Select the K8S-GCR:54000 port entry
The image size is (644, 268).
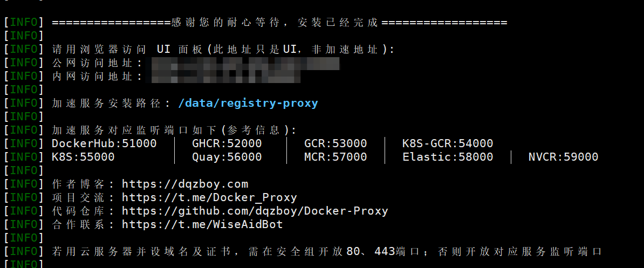pos(448,143)
